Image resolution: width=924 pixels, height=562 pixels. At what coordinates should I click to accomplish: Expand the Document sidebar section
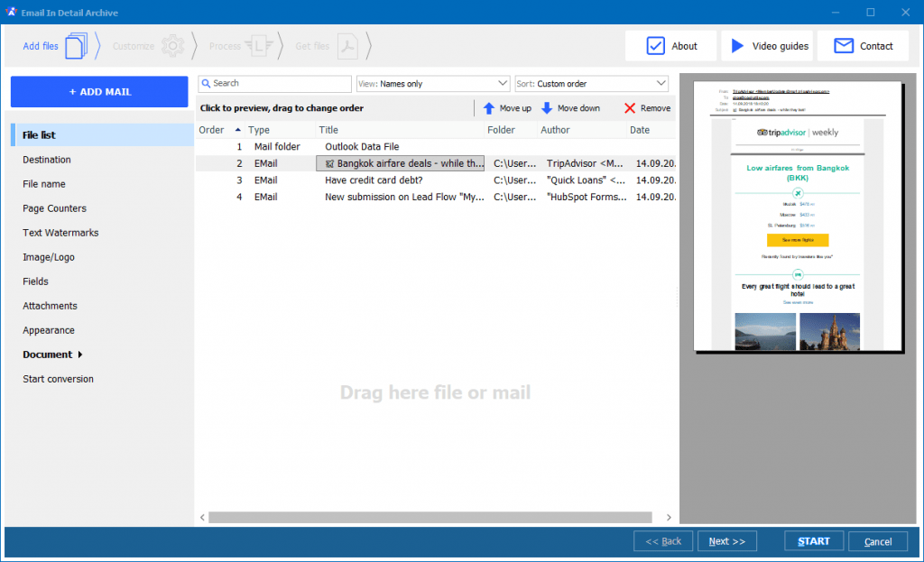point(47,355)
